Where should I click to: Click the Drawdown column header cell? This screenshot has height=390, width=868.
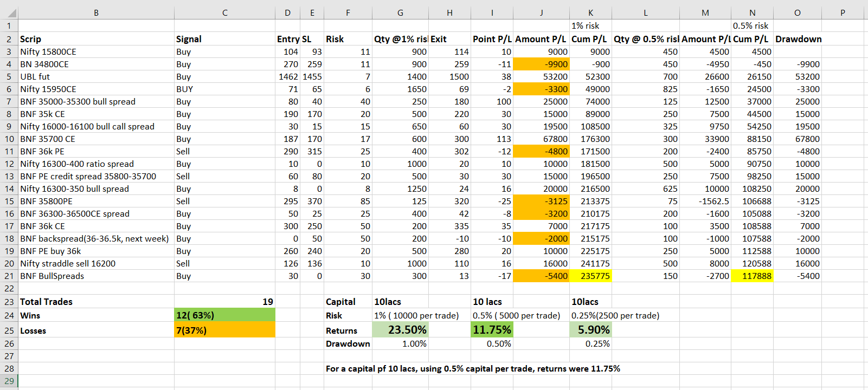(x=798, y=39)
